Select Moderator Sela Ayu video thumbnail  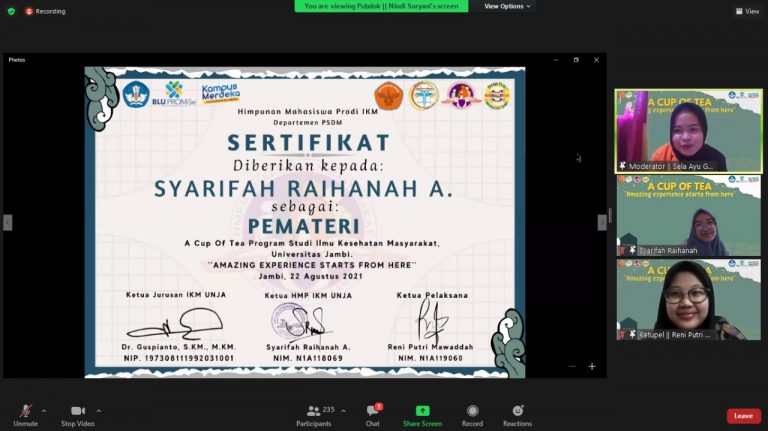[x=689, y=131]
